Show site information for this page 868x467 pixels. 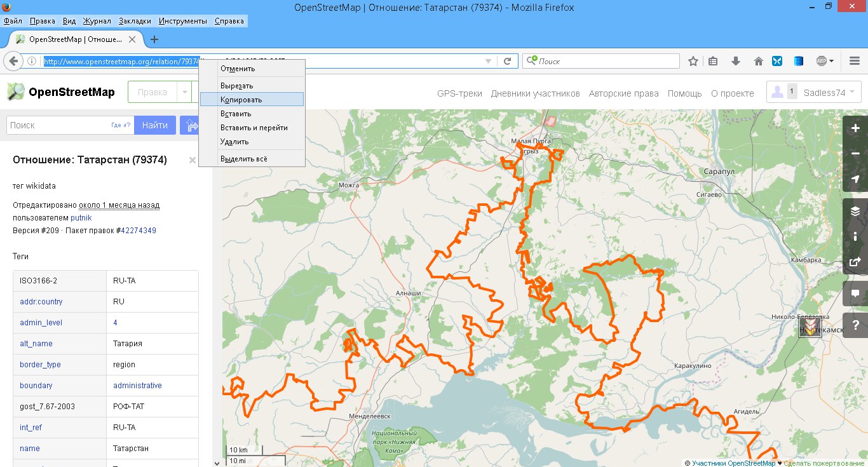point(31,61)
